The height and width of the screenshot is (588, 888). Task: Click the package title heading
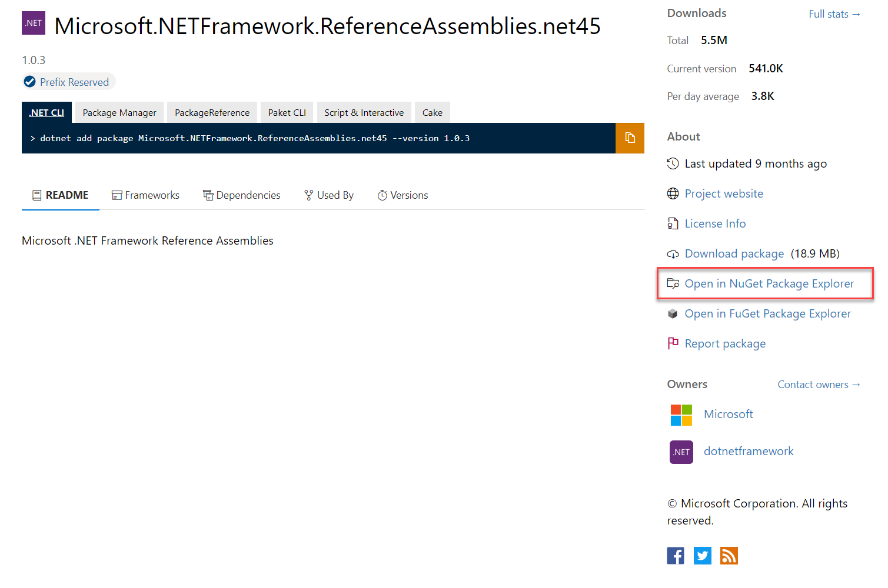[327, 26]
